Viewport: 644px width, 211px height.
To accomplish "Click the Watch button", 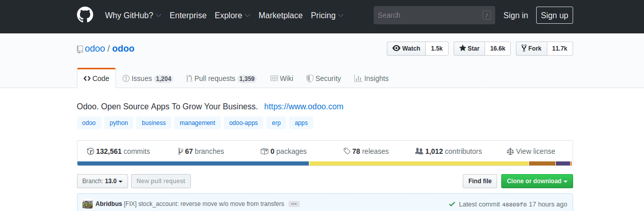I will [406, 49].
